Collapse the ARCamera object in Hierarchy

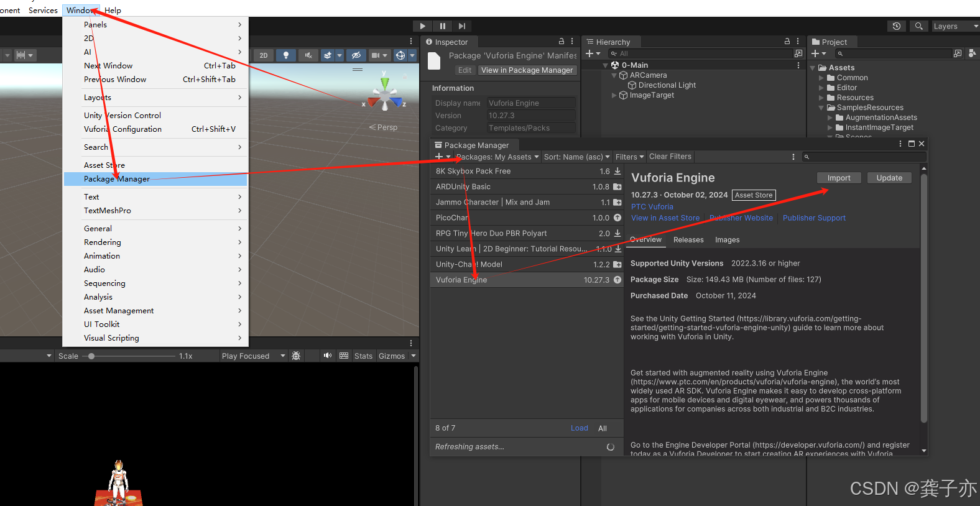[614, 75]
